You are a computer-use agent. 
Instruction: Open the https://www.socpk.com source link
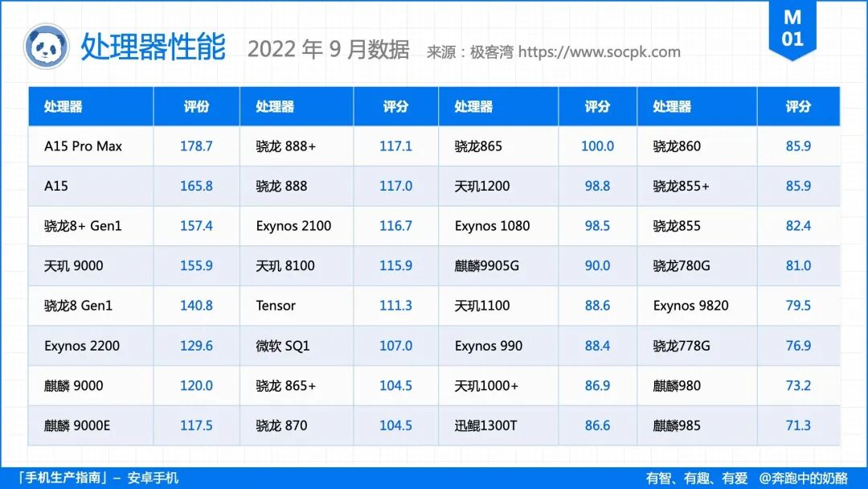coord(600,51)
